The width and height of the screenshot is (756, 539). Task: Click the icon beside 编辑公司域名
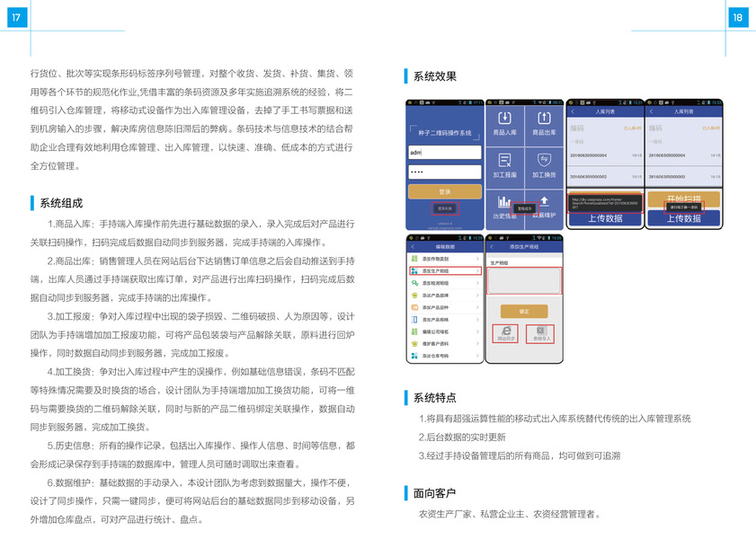414,331
